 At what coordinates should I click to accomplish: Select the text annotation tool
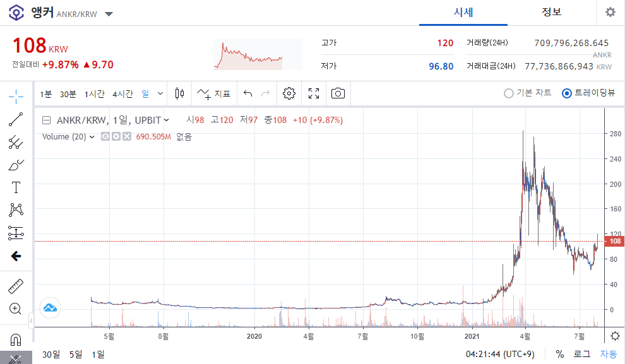(x=16, y=187)
